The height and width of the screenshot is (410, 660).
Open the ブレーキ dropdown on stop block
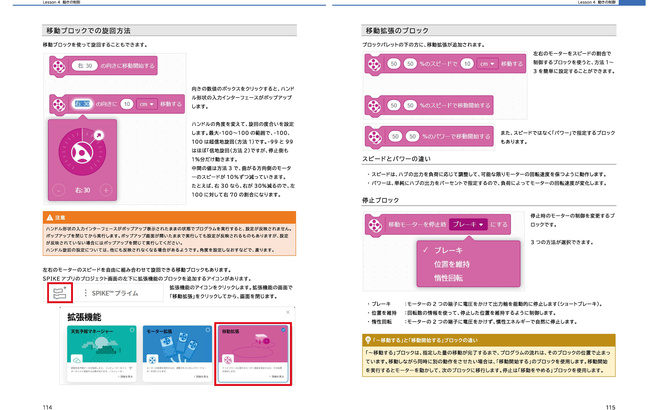tap(469, 225)
